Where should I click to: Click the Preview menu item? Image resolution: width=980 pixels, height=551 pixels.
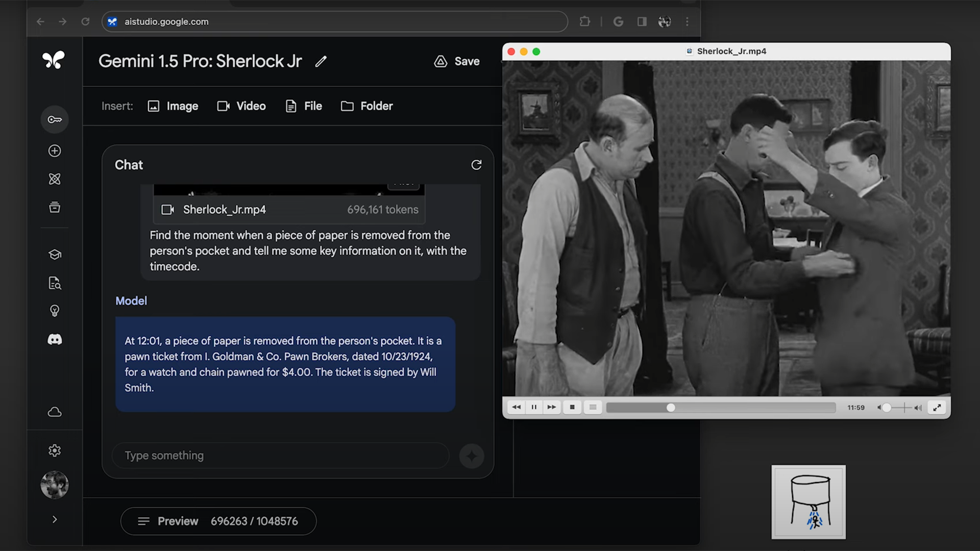[178, 521]
